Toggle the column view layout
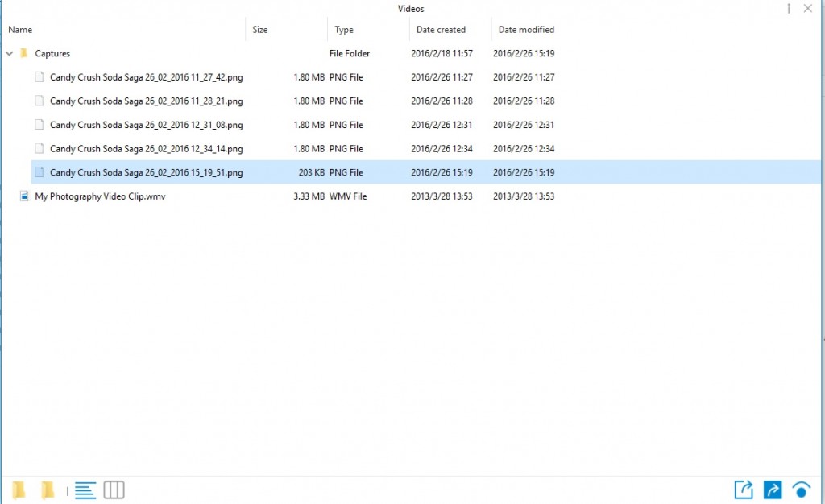 [114, 490]
